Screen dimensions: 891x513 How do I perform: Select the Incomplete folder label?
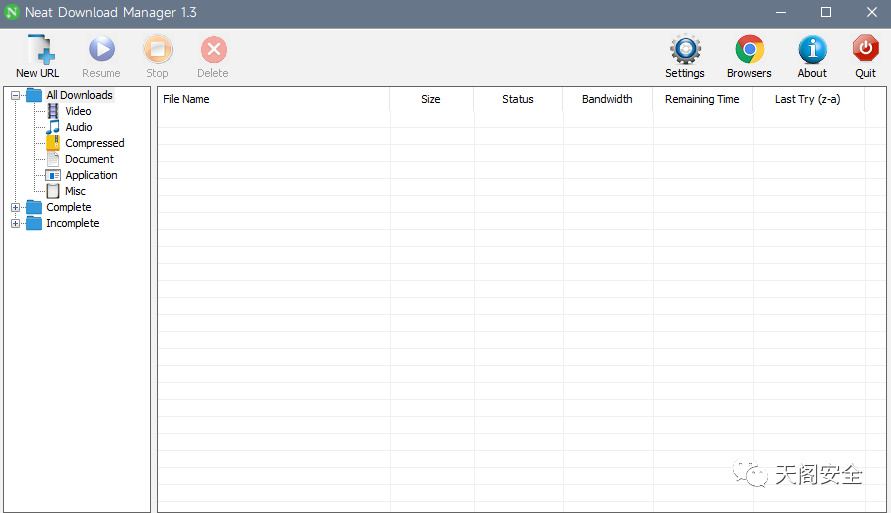pyautogui.click(x=73, y=223)
